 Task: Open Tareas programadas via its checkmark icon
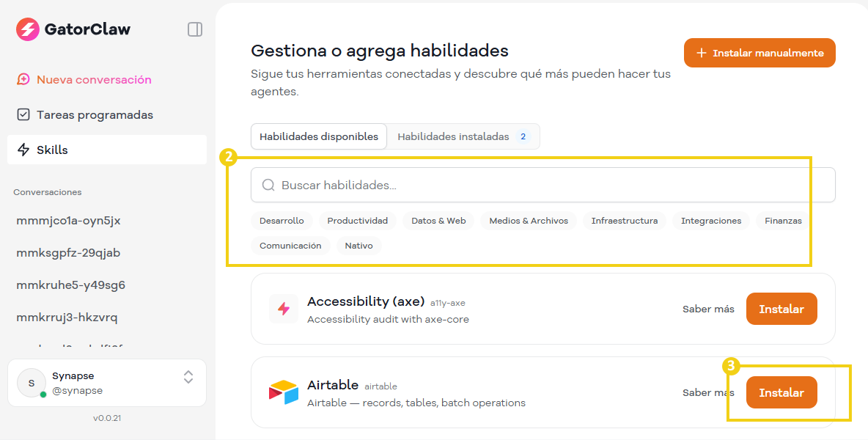point(23,114)
